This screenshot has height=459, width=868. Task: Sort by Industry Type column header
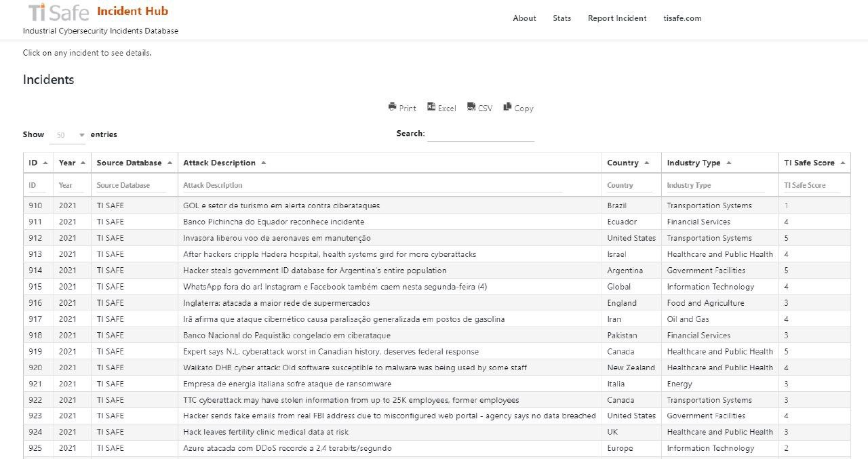click(x=719, y=163)
